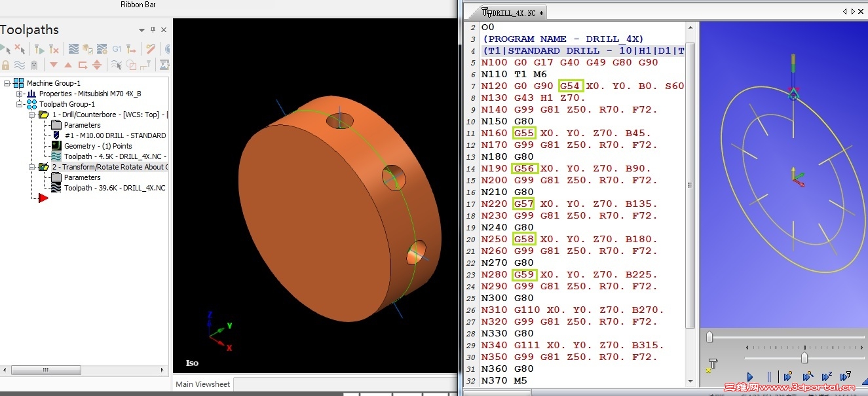Close the DRILL_4X.NC document tab
The image size is (868, 396).
pyautogui.click(x=862, y=11)
